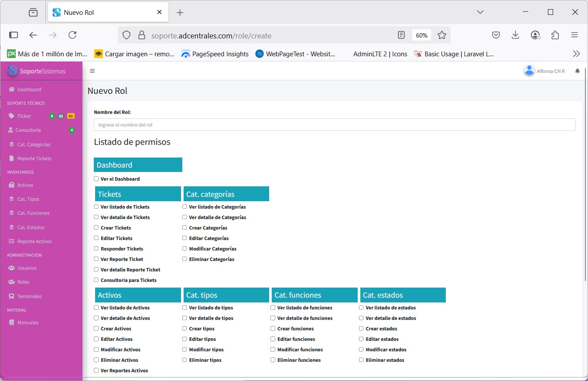
Task: Click the Nombre del Rol input field
Action: (x=334, y=125)
